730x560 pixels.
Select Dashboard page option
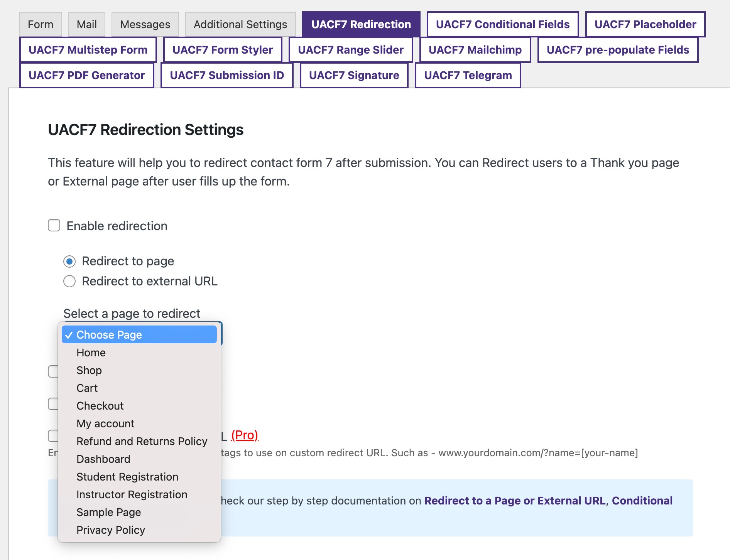pos(139,459)
